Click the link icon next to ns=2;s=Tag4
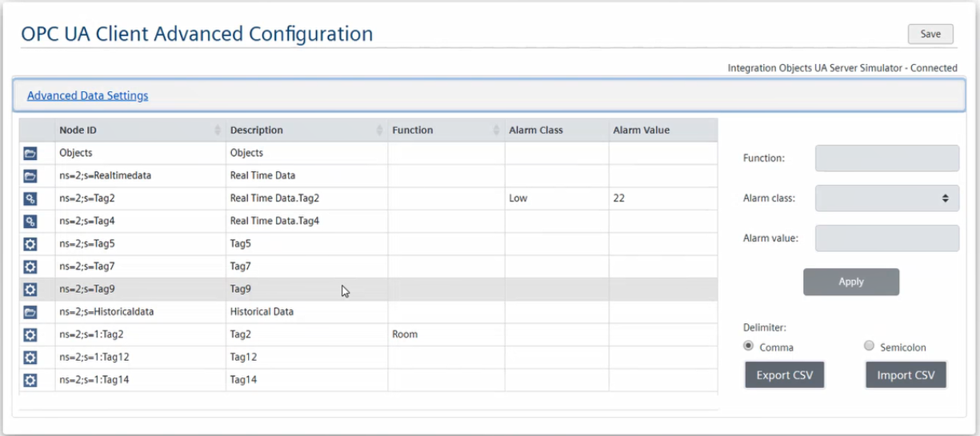The height and width of the screenshot is (436, 980). click(30, 221)
